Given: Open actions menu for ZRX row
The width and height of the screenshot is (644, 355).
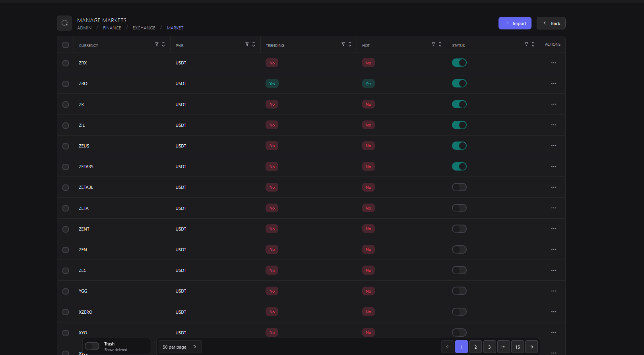Looking at the screenshot, I should coord(553,63).
